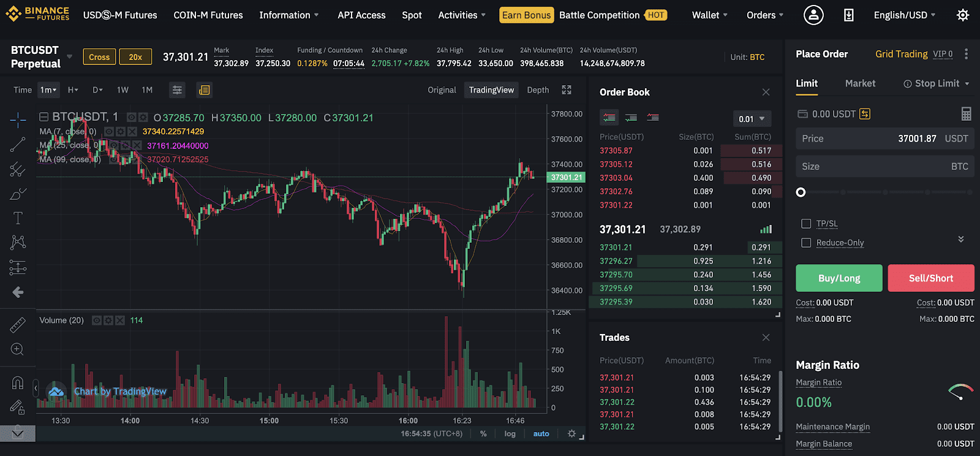
Task: Toggle visibility of BTCUSDT main series
Action: [x=132, y=117]
